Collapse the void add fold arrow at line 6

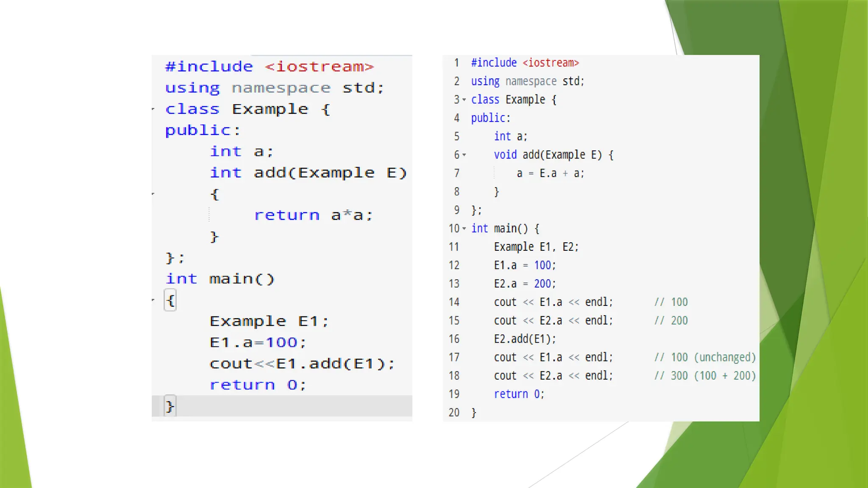[x=464, y=155]
